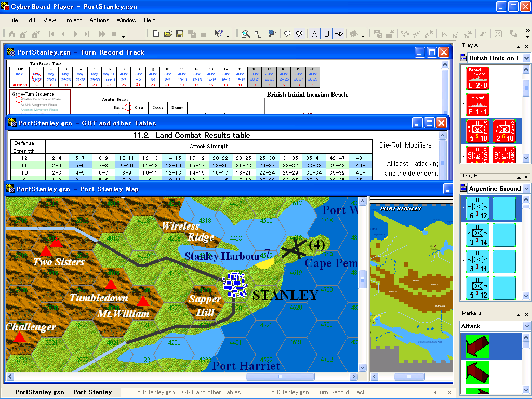Click the Port Stanley Map scroll down arrow
The image size is (532, 399).
pyautogui.click(x=362, y=368)
